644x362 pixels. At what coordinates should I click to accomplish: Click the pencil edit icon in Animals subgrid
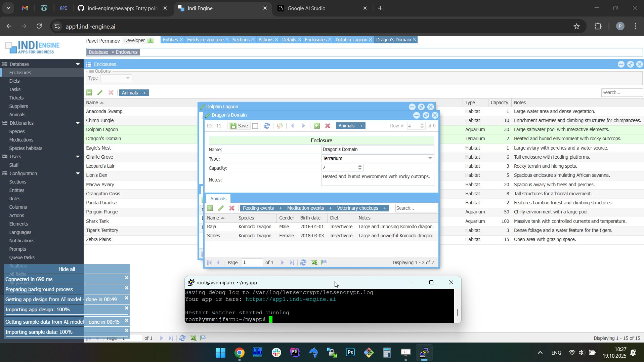point(221,208)
